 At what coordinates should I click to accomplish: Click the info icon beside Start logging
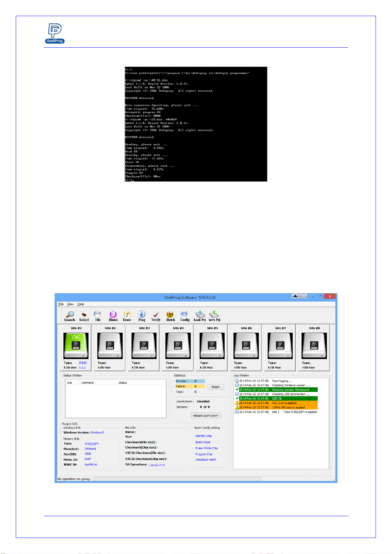(237, 381)
